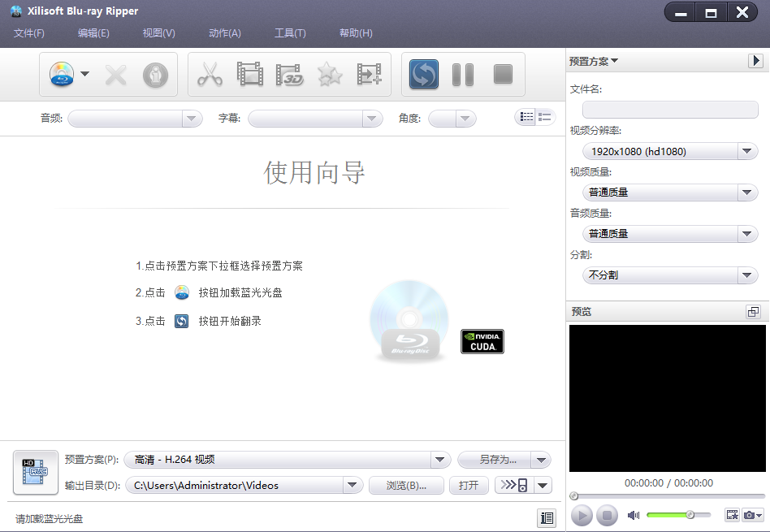Click the mark clip icon below the preview
This screenshot has width=770, height=532.
coord(732,515)
